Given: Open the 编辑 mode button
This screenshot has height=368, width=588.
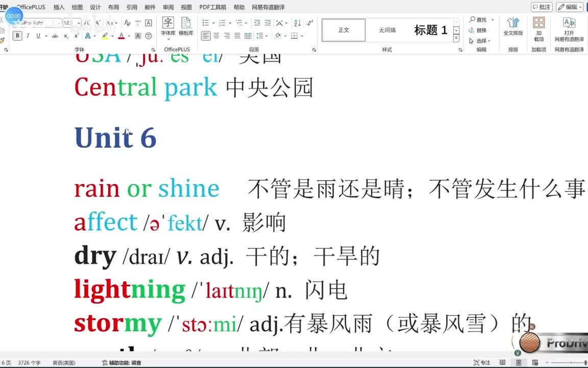Looking at the screenshot, I should [570, 7].
